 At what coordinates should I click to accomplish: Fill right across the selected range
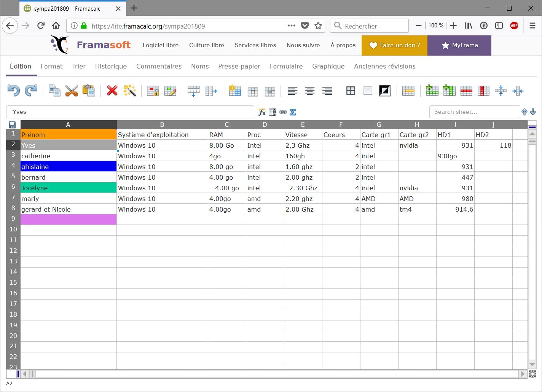click(211, 91)
